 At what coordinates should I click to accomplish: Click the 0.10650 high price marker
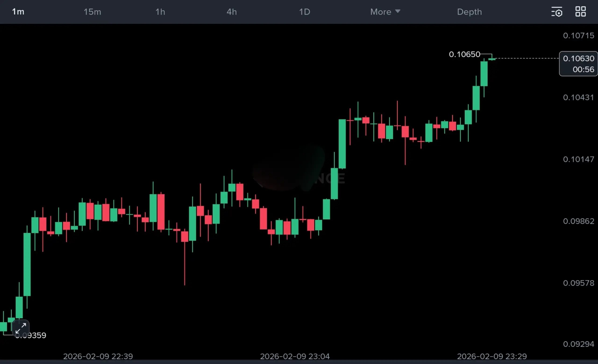pyautogui.click(x=464, y=54)
